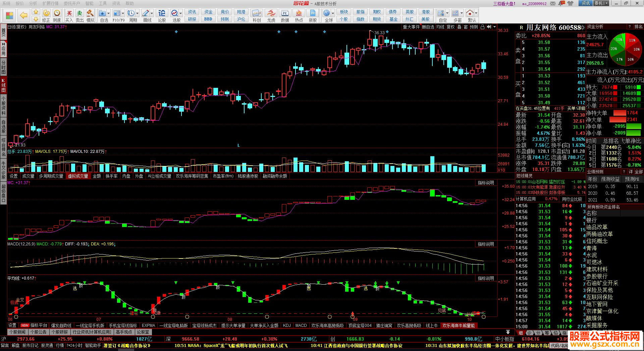Open the 热点 hot flame icon
This screenshot has width=644, height=351.
[299, 13]
